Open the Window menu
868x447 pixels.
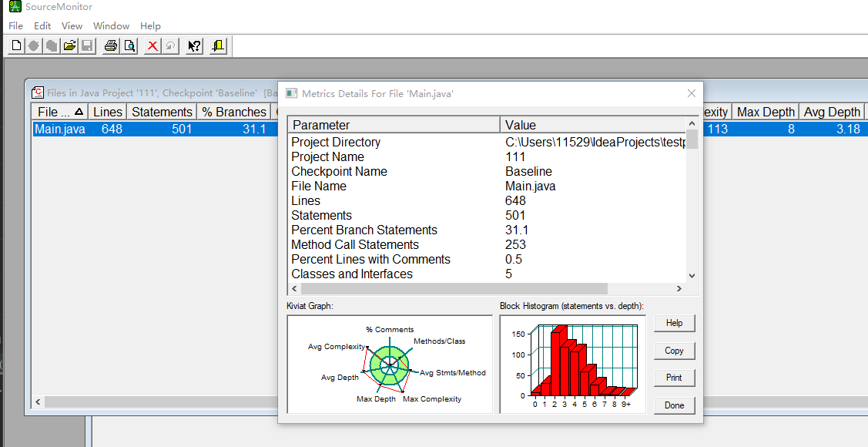pos(110,25)
